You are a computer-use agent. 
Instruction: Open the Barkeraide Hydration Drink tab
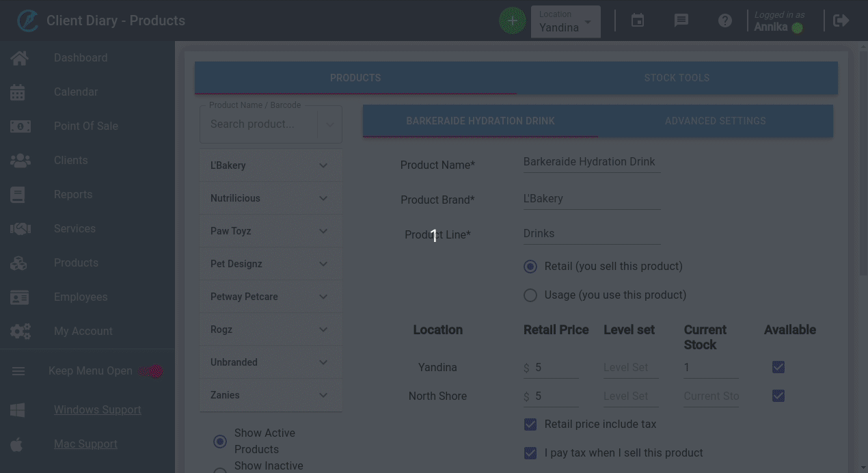[480, 121]
